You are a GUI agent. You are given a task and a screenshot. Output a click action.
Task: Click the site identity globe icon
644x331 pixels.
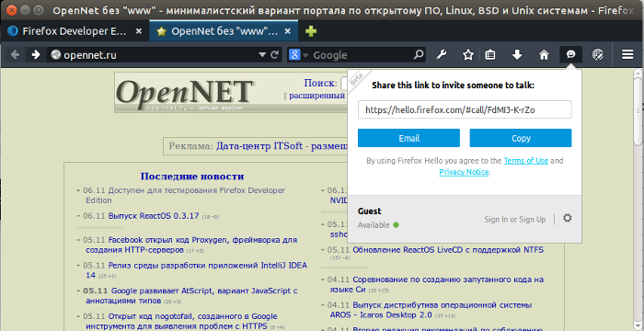(x=55, y=54)
